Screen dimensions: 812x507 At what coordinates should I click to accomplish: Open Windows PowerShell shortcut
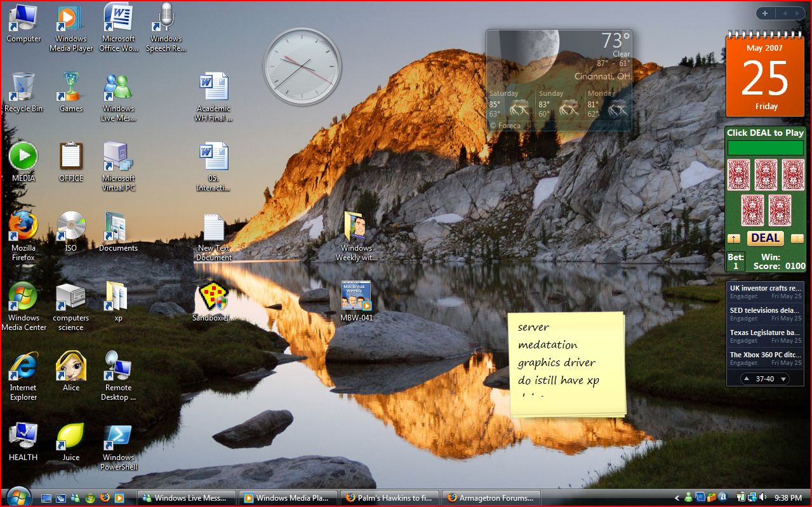pyautogui.click(x=118, y=437)
